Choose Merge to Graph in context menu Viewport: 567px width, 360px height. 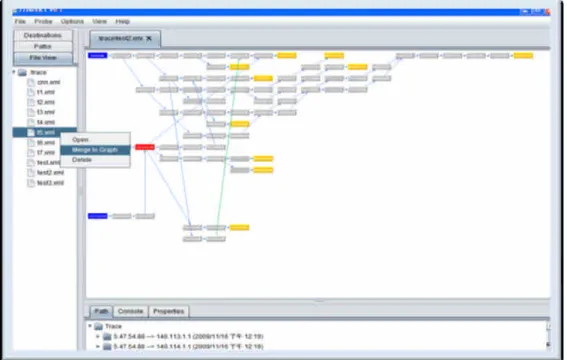tap(95, 150)
